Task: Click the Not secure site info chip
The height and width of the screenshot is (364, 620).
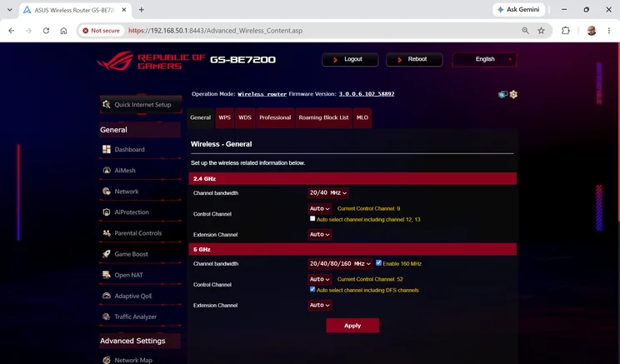Action: point(101,31)
